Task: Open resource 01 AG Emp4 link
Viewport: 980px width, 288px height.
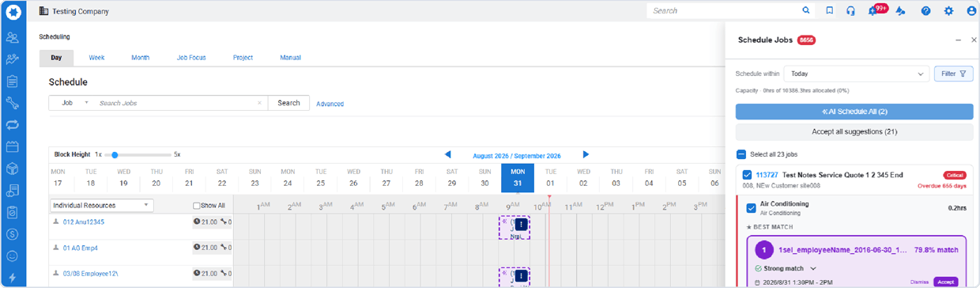Action: (x=81, y=248)
